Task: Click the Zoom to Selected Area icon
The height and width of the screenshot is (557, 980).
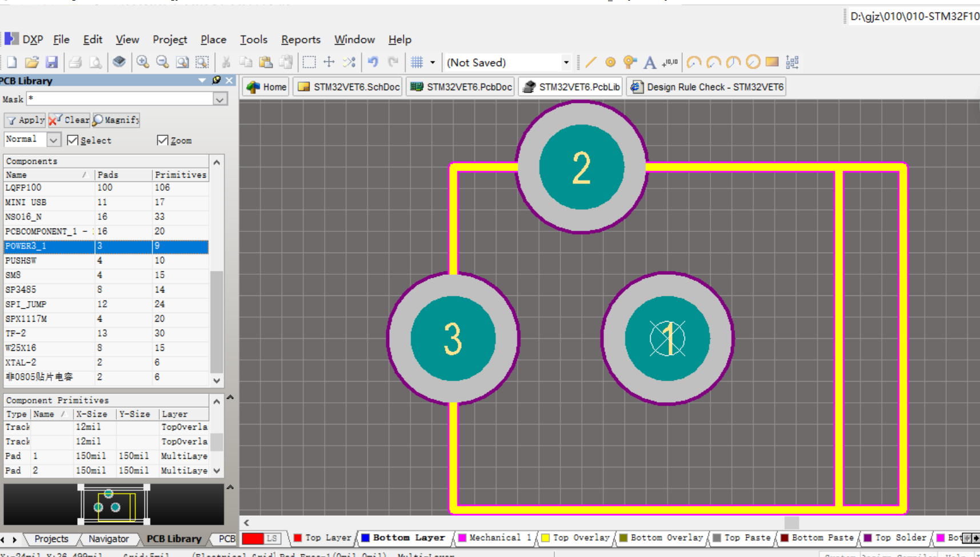Action: tap(202, 62)
